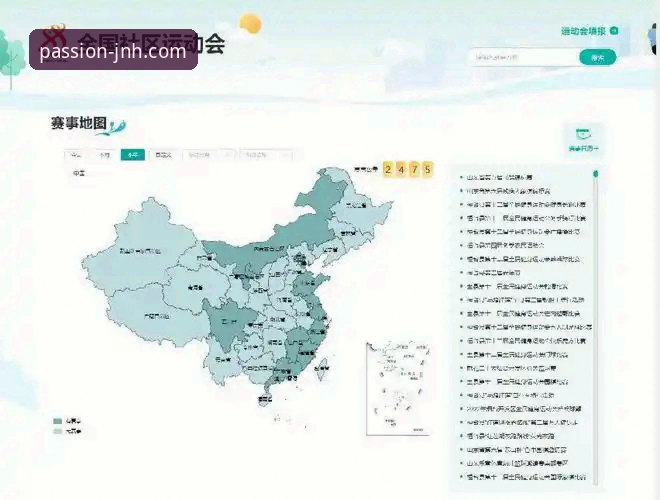
Task: Open the list event starting with 2020
Action: [x=524, y=409]
